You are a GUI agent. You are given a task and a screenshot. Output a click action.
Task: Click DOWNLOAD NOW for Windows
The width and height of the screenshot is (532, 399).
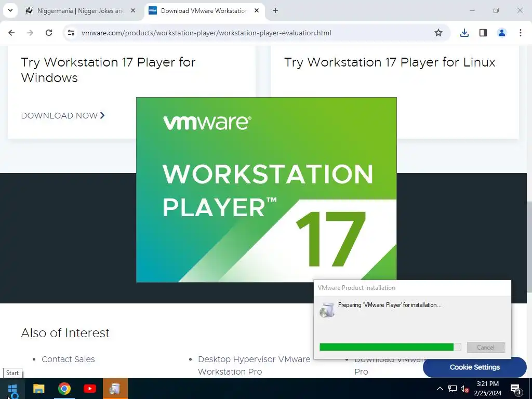point(63,116)
